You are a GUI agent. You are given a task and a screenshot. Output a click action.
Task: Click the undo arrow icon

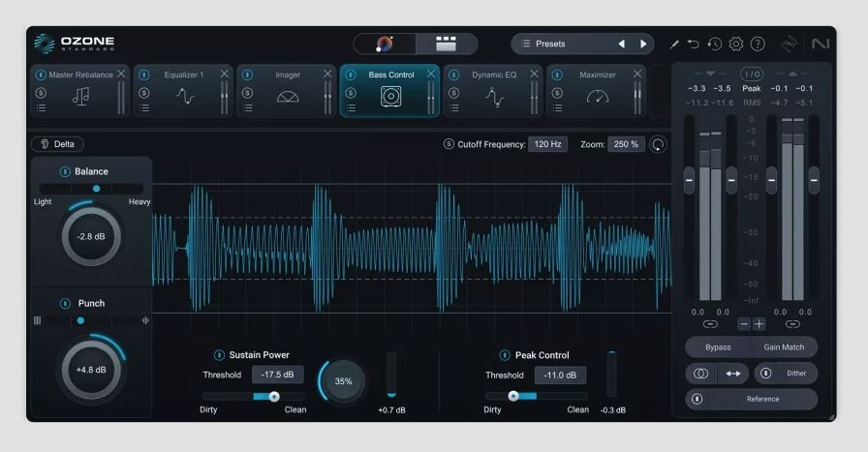[694, 44]
